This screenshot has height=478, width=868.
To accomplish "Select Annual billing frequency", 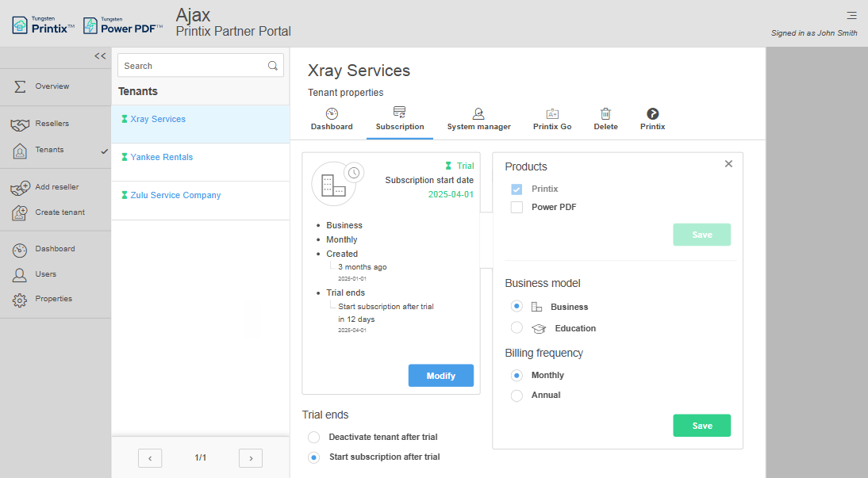I will pyautogui.click(x=517, y=396).
